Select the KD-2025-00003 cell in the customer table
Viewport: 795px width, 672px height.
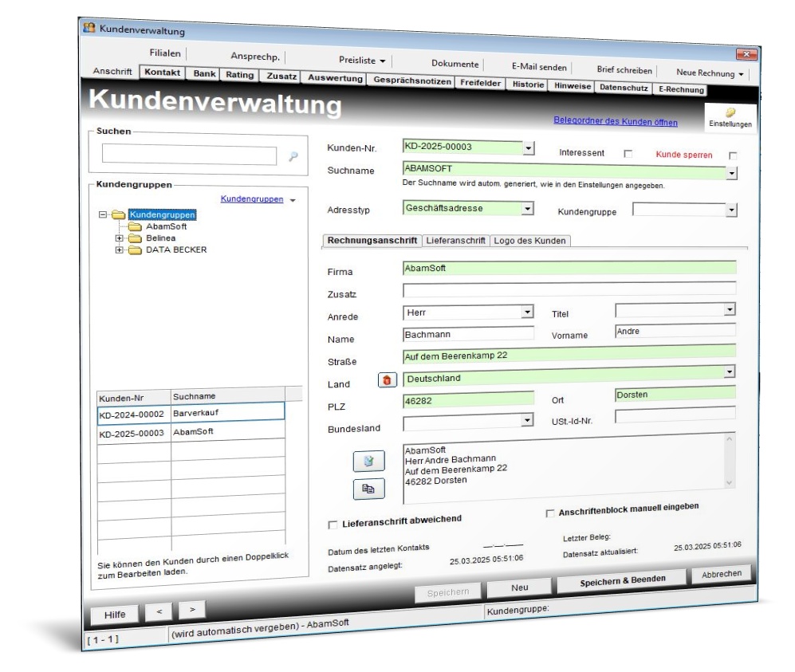click(x=133, y=434)
